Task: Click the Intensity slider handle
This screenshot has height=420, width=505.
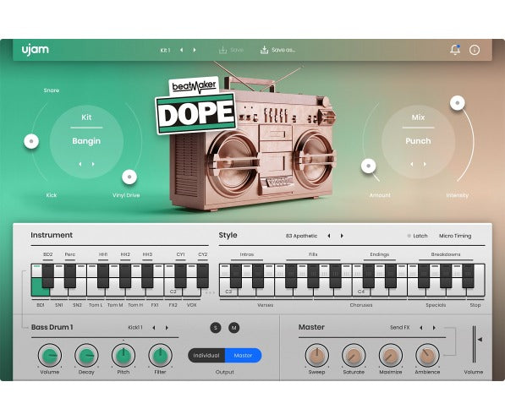Action: [458, 103]
